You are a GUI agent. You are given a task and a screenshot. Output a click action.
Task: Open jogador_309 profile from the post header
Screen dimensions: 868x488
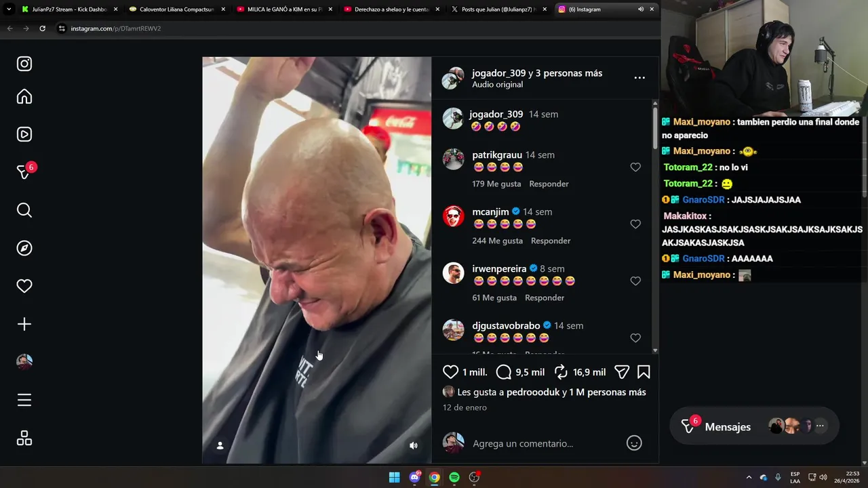coord(498,73)
